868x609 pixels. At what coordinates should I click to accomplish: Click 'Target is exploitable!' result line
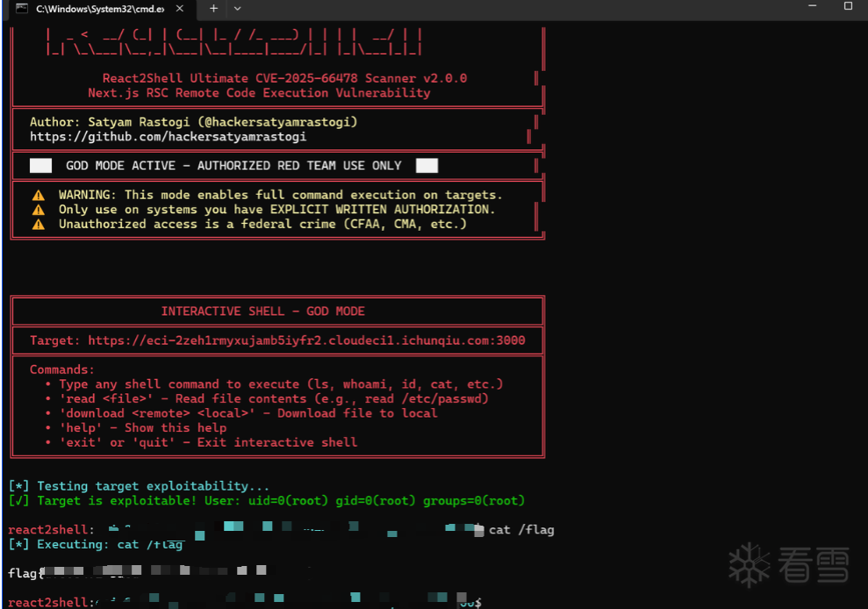click(266, 500)
